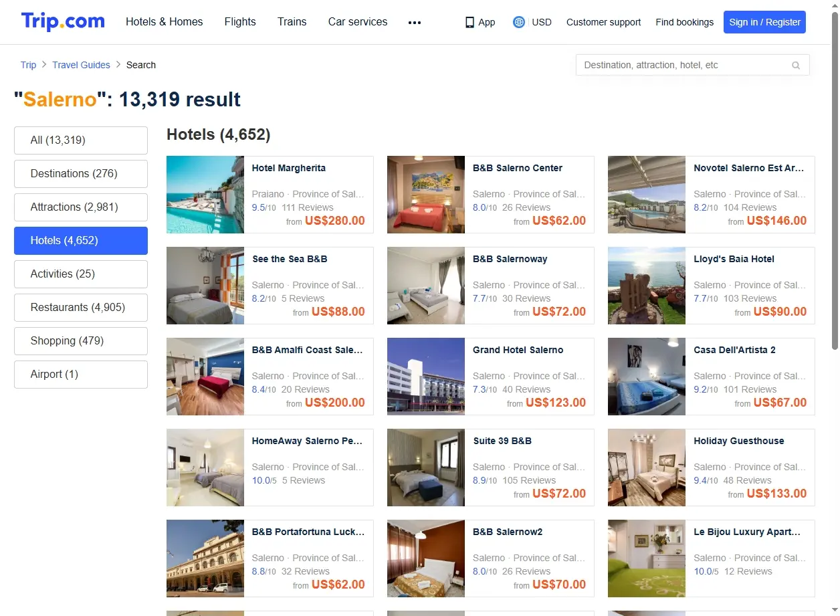Screen dimensions: 840x616
Task: Open HomeAway Salerno room photo
Action: pyautogui.click(x=205, y=468)
